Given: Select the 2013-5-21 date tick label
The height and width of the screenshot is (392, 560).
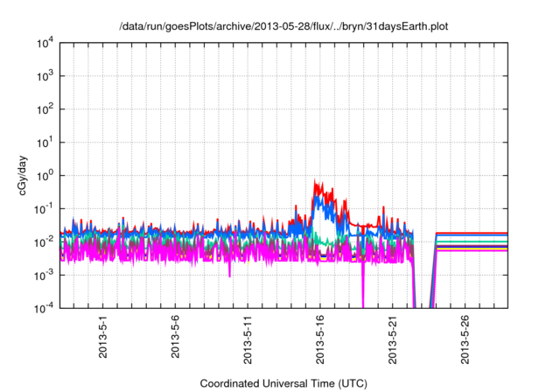Looking at the screenshot, I should (391, 340).
